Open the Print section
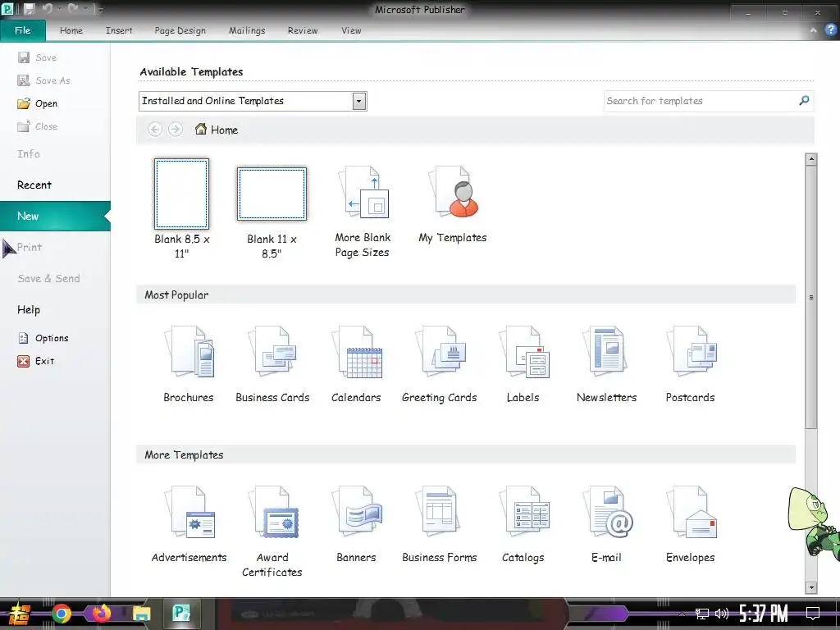This screenshot has height=630, width=840. pyautogui.click(x=29, y=247)
